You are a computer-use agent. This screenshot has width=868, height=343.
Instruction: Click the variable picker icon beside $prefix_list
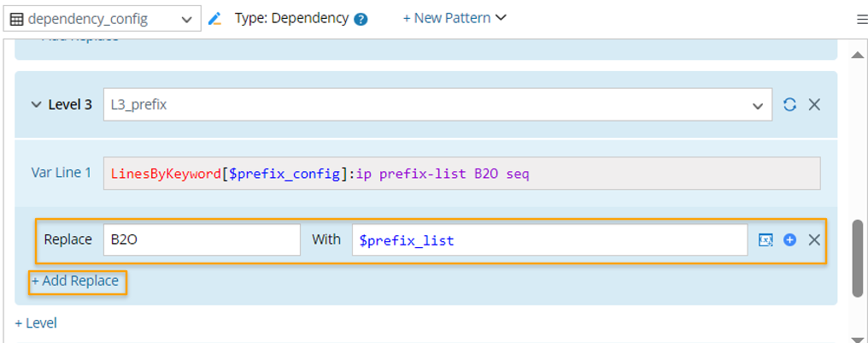click(765, 240)
